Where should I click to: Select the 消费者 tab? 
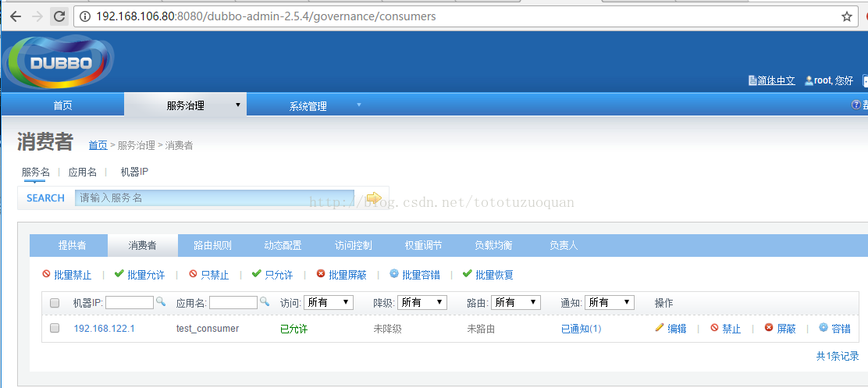pos(143,245)
